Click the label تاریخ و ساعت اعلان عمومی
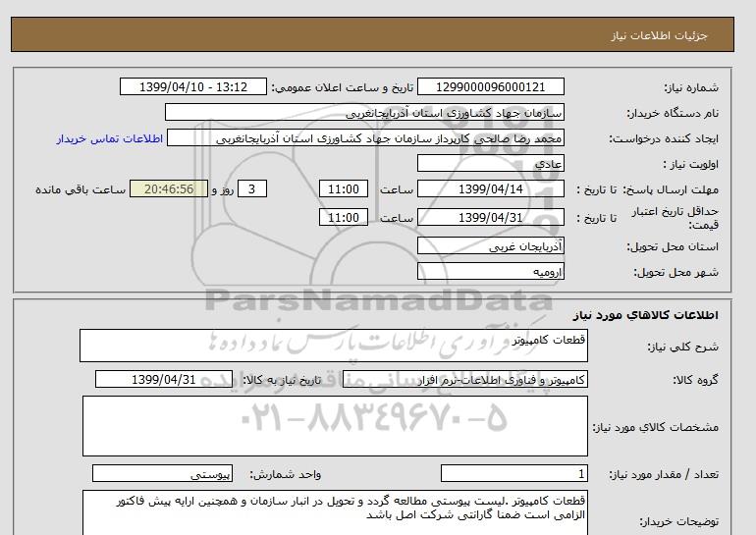This screenshot has height=535, width=756. point(343,87)
